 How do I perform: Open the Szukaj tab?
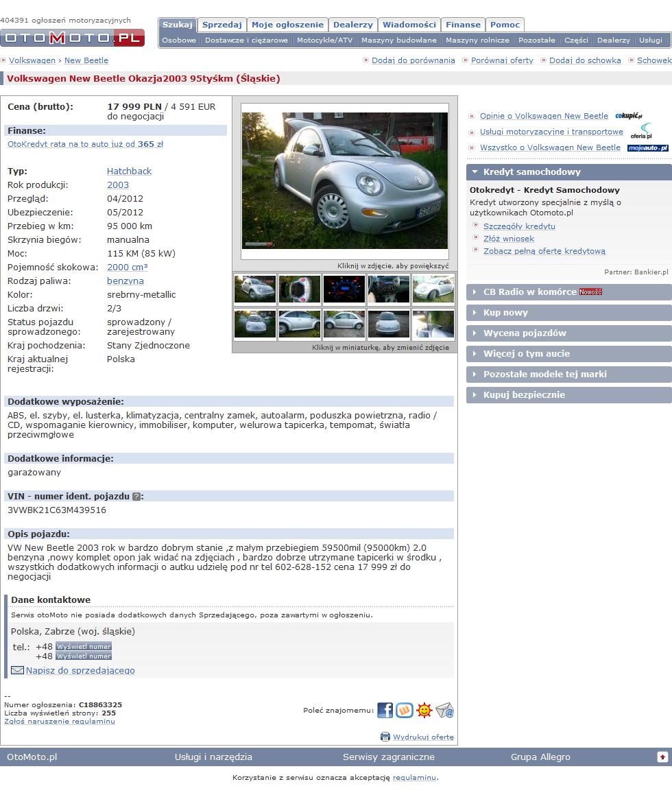[x=178, y=25]
